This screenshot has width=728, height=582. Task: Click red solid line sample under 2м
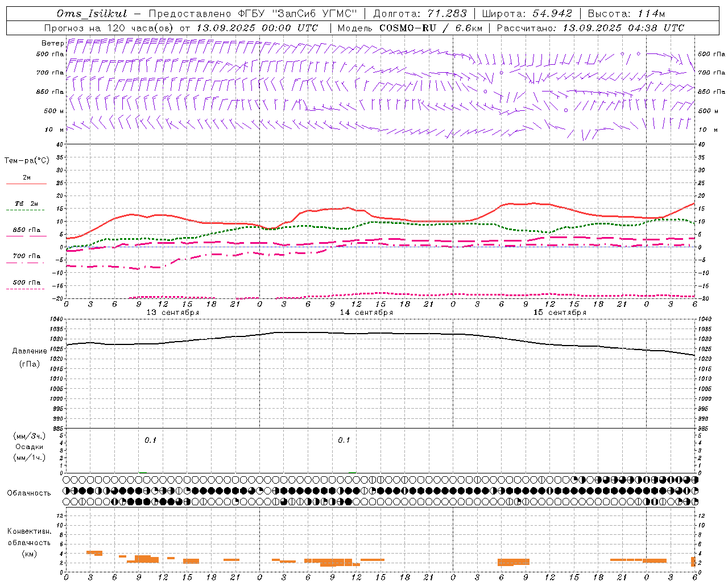[x=26, y=184]
